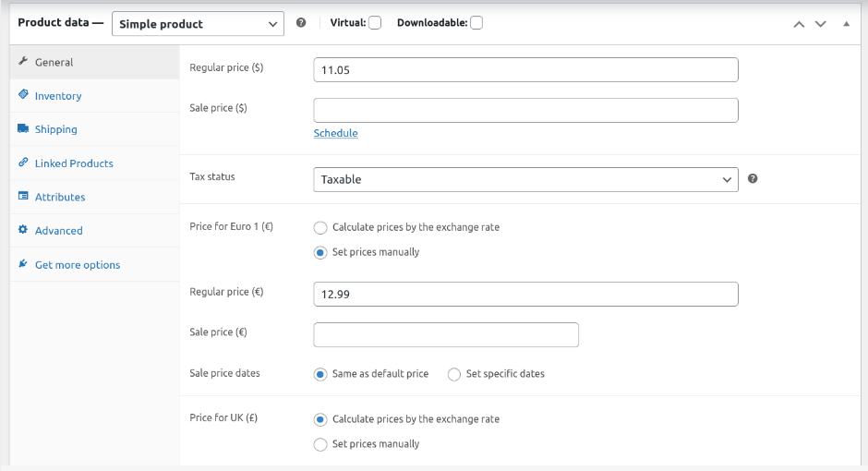Click the gear icon beside Advanced
Viewport: 868px width, 471px height.
[23, 230]
